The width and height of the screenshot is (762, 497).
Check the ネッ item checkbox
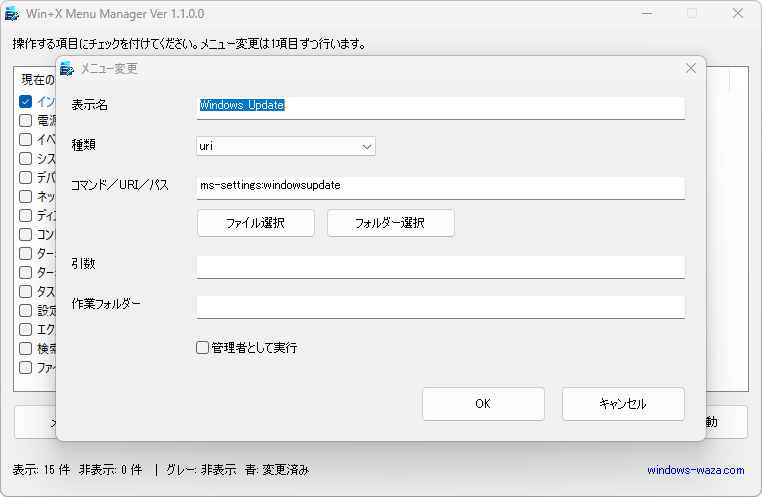click(25, 196)
